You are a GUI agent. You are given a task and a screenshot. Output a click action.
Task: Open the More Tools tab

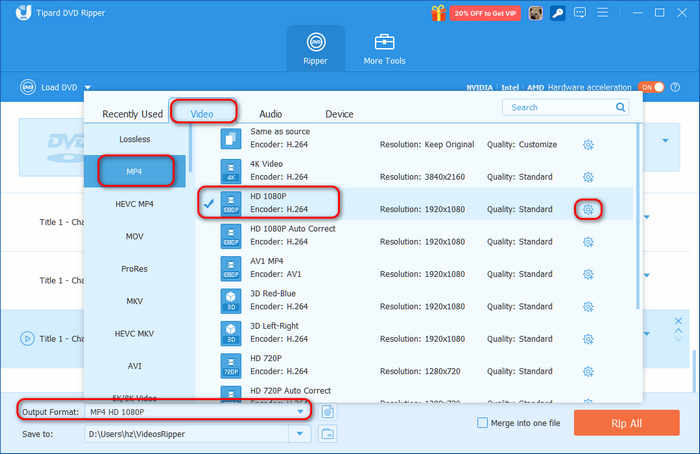[384, 48]
